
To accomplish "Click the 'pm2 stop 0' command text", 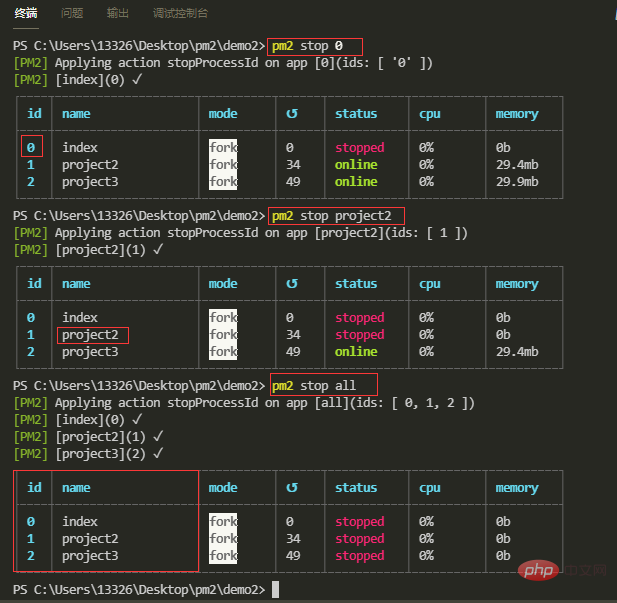I will point(307,46).
